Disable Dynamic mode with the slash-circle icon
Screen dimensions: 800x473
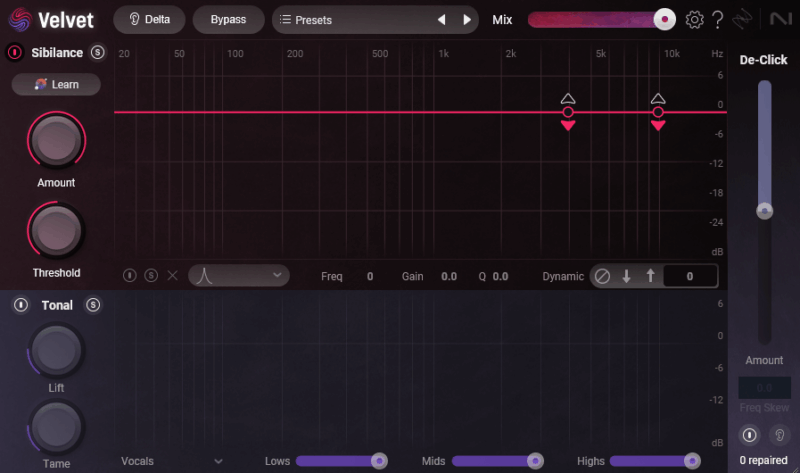pos(602,276)
